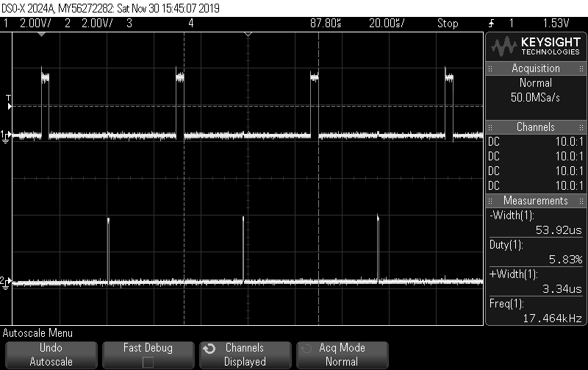Click the trigger level 1.53V value
The image size is (588, 370).
point(556,24)
